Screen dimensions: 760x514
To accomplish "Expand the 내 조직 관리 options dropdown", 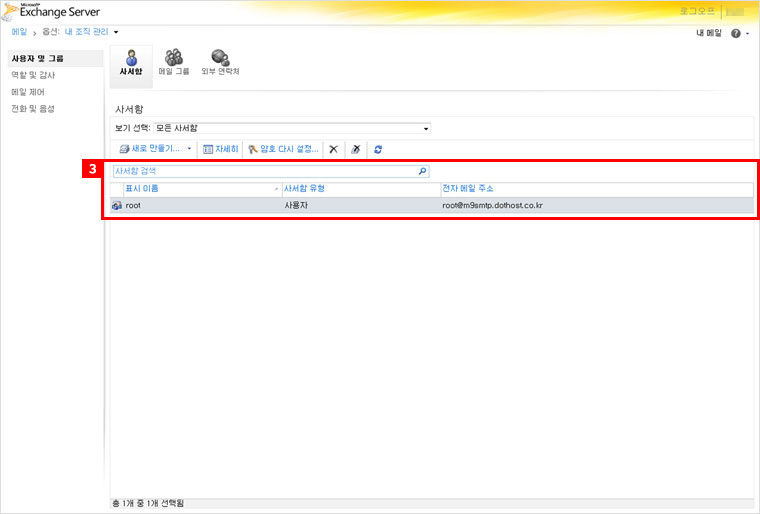I will tap(116, 32).
